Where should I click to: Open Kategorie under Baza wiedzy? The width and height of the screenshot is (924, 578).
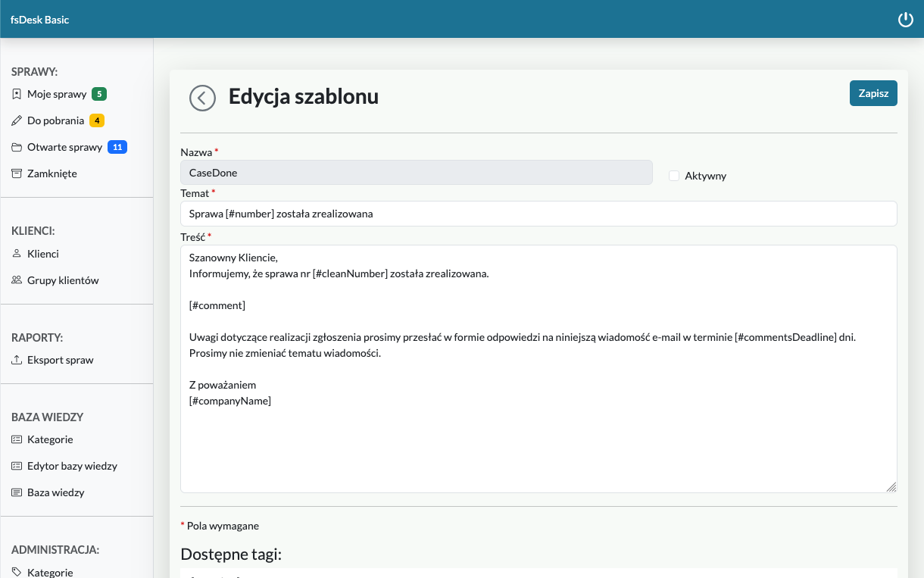tap(50, 439)
